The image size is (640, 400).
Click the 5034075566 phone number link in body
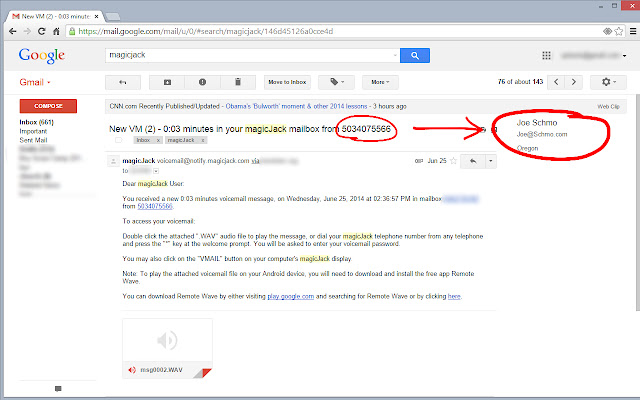[155, 207]
